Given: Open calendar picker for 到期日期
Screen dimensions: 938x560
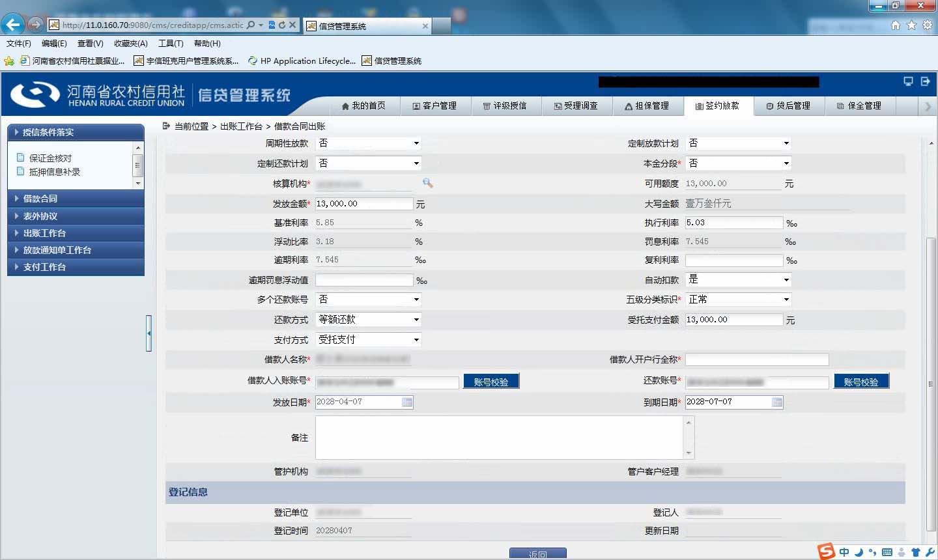Looking at the screenshot, I should click(x=777, y=402).
